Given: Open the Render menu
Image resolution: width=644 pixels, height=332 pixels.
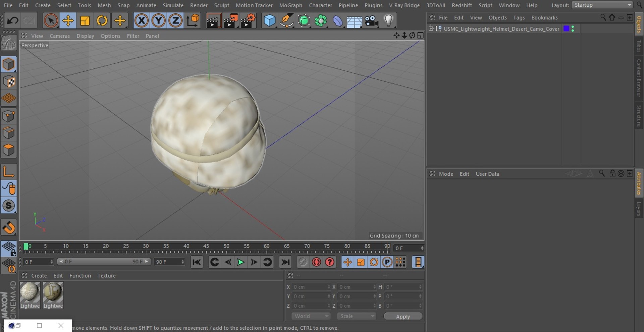Looking at the screenshot, I should (x=199, y=5).
